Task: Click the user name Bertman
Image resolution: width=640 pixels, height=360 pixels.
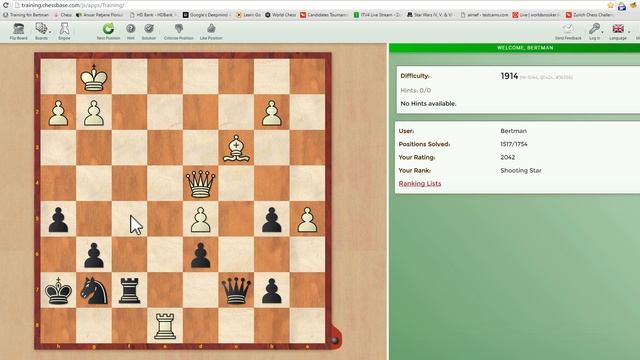Action: click(513, 131)
